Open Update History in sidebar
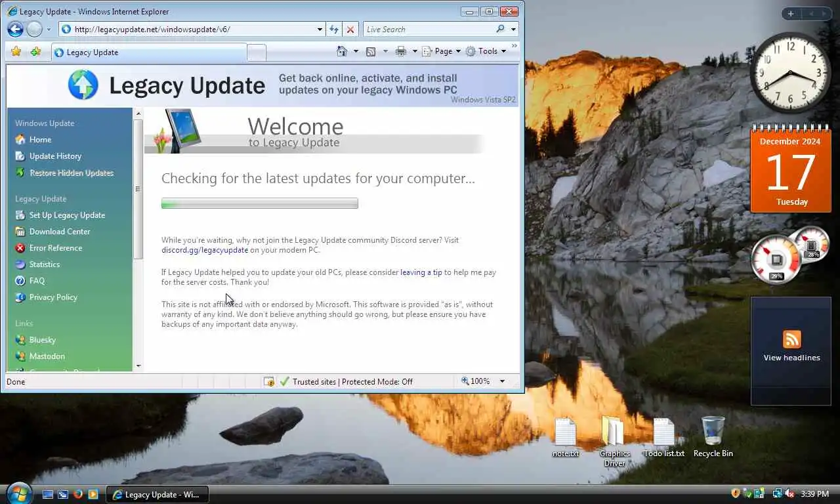 tap(55, 156)
